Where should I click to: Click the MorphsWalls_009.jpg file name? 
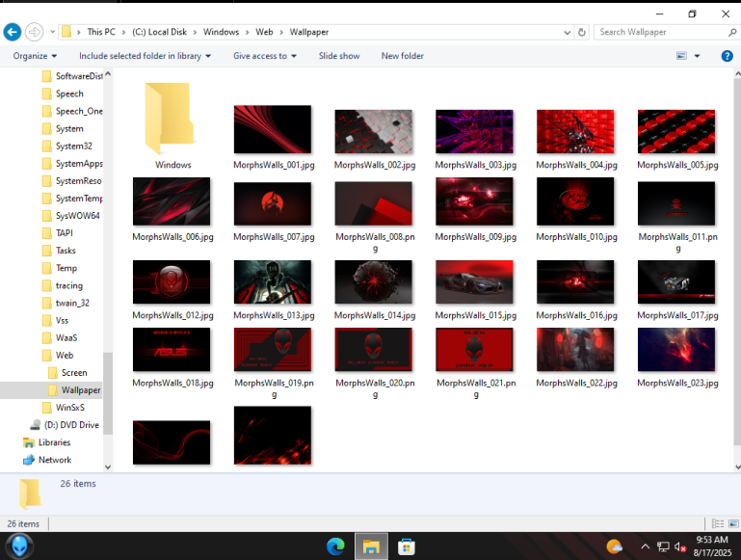click(x=475, y=237)
